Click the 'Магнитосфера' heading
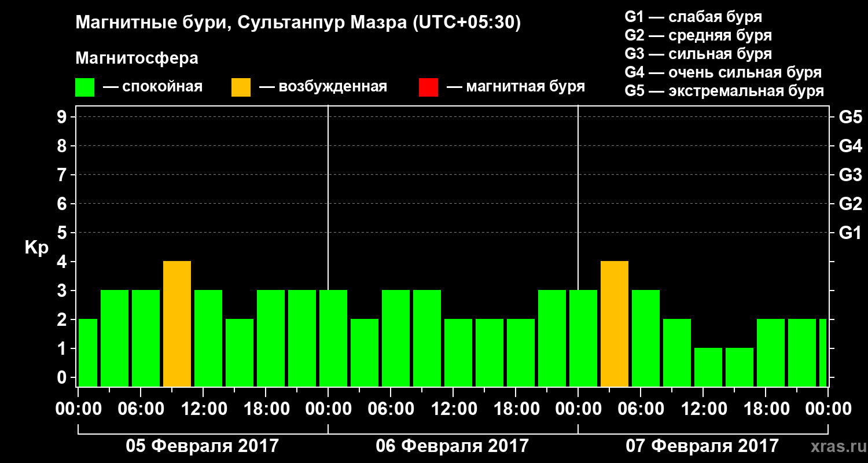This screenshot has height=463, width=868. (x=137, y=59)
